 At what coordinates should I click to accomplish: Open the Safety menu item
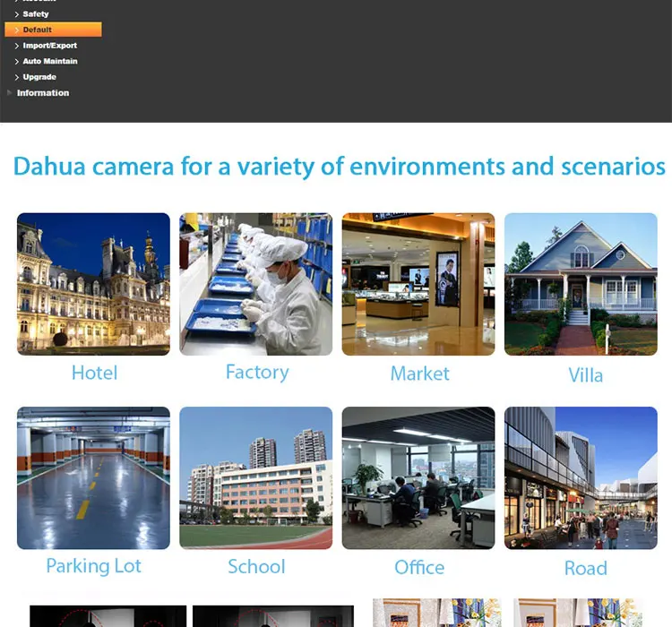click(36, 14)
